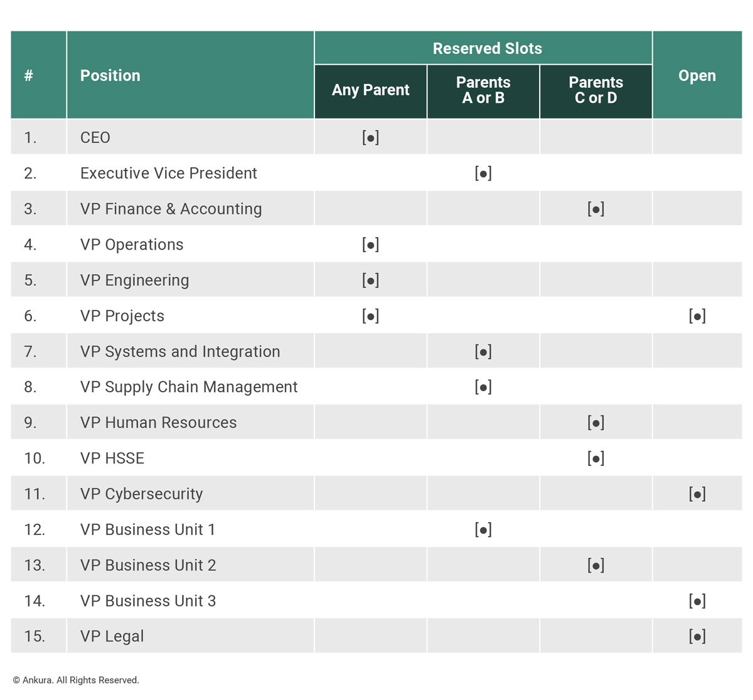Click row number 2.
Viewport: 753px width, 700px height.
[x=30, y=173]
